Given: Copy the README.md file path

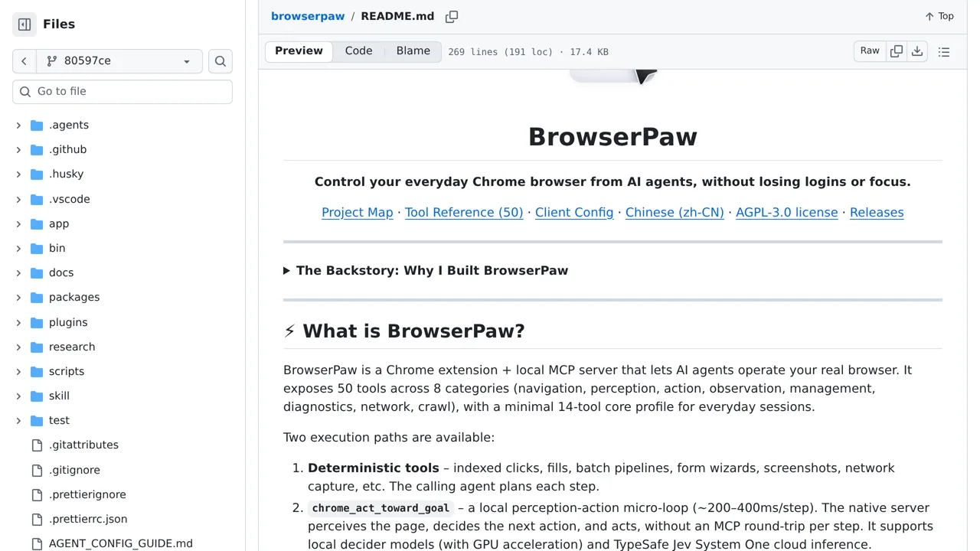Looking at the screenshot, I should point(452,16).
